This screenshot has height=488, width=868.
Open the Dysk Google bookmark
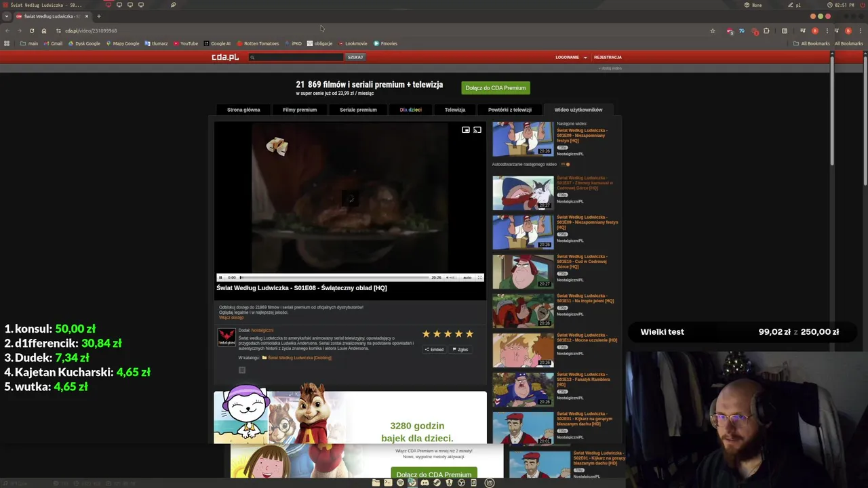point(84,43)
